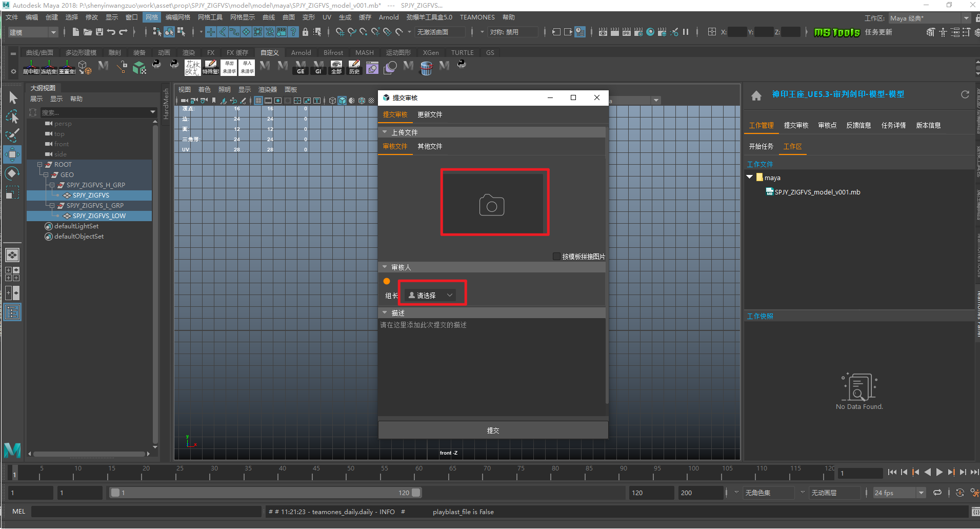
Task: Click the selection arrow tool
Action: 13,97
